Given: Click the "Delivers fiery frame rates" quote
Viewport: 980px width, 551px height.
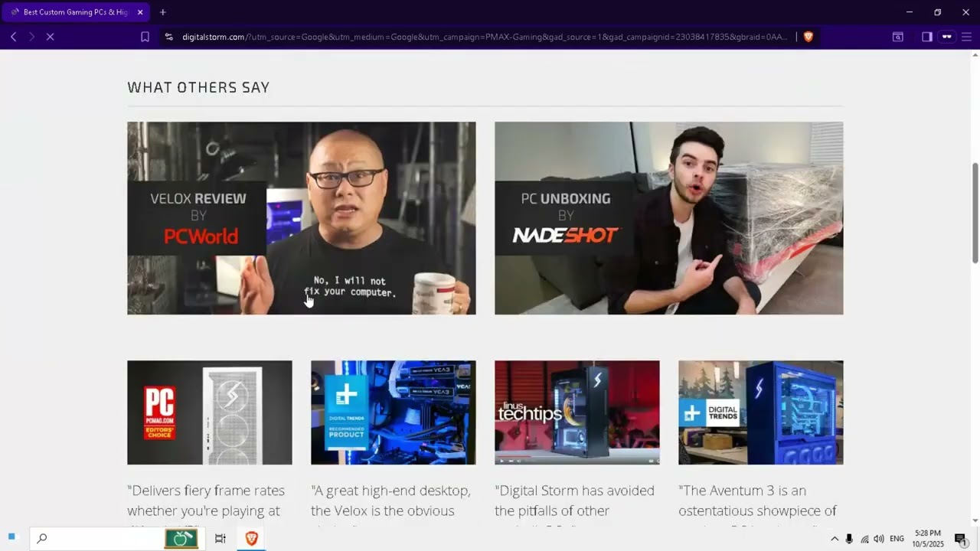Looking at the screenshot, I should click(206, 500).
